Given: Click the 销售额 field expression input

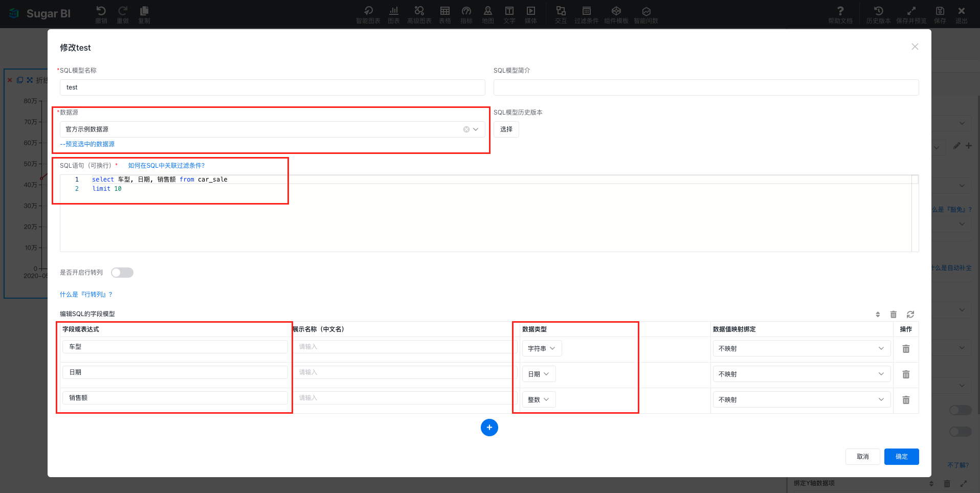Looking at the screenshot, I should tap(175, 398).
